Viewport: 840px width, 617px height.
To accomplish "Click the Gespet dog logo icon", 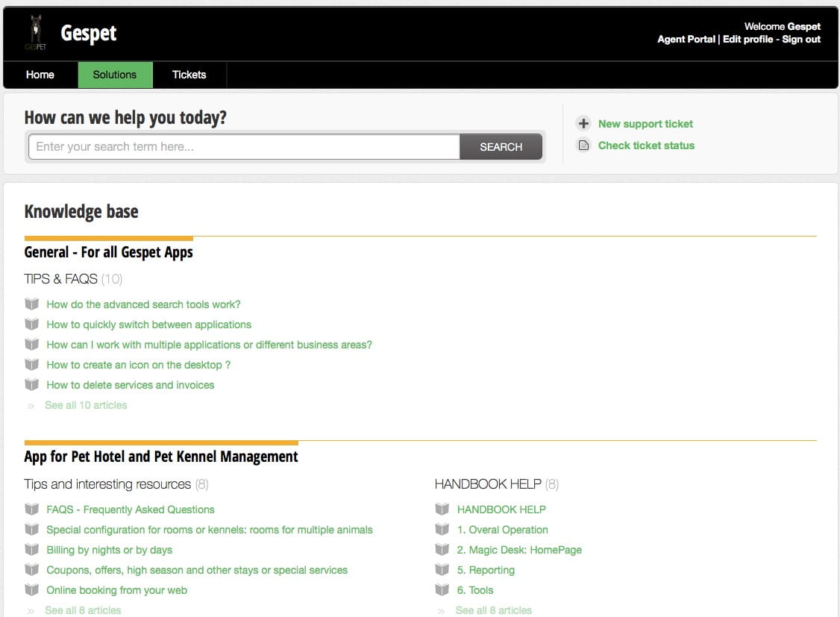I will 35,33.
